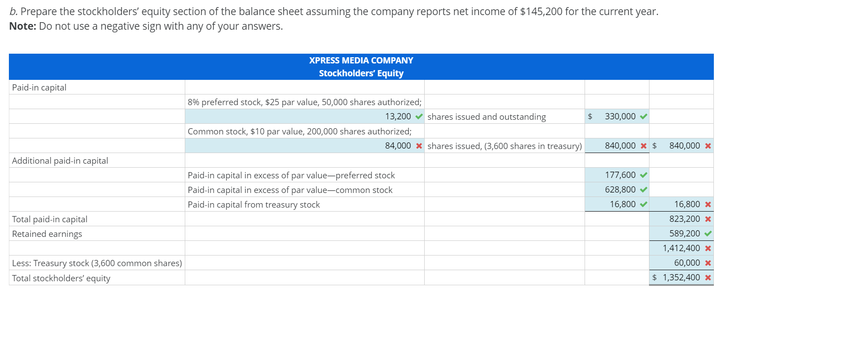Image resolution: width=868 pixels, height=350 pixels.
Task: Click the red X next to 84,000
Action: click(419, 146)
